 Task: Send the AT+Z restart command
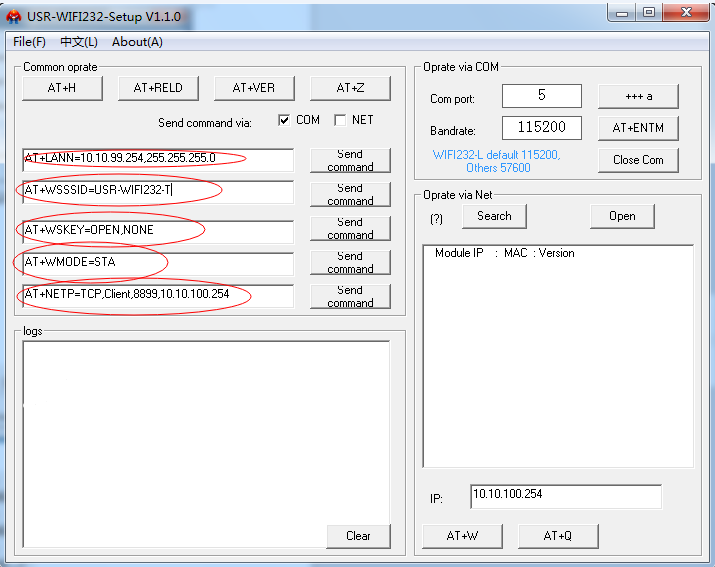(x=350, y=88)
